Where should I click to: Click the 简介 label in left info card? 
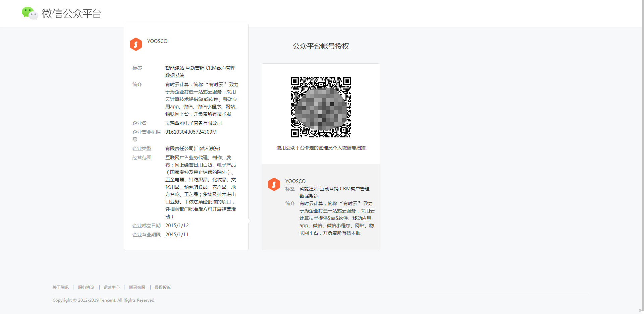[137, 84]
